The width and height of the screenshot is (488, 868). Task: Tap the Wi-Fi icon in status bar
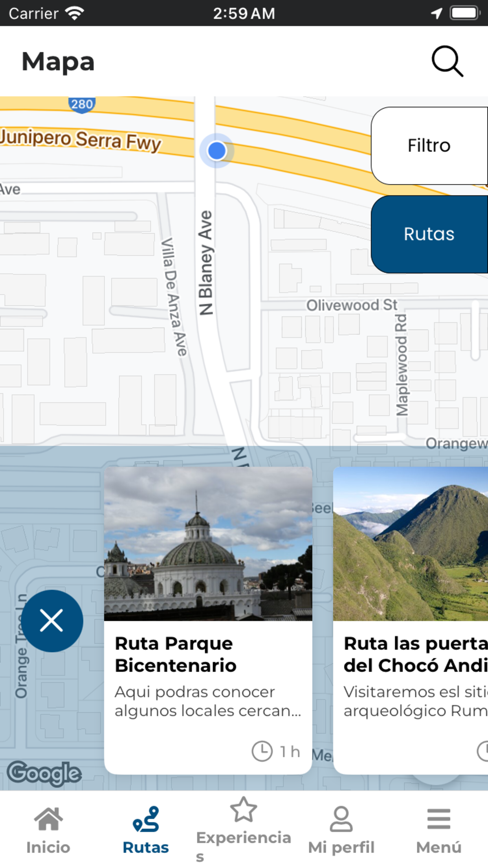[75, 13]
